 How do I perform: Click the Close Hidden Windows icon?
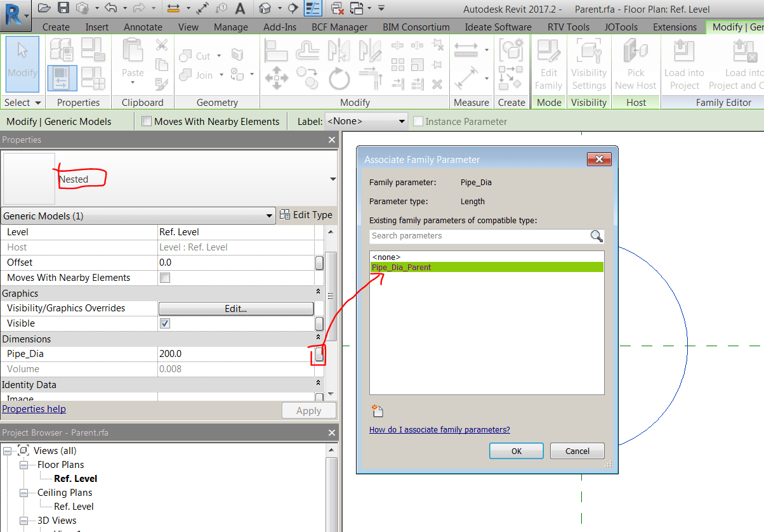pos(338,8)
